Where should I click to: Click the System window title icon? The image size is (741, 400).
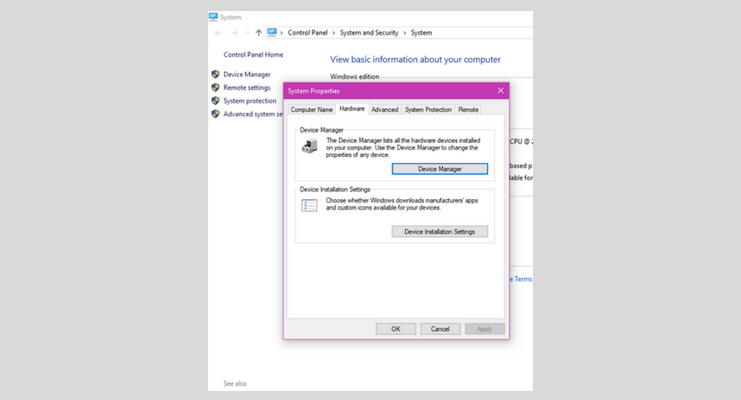213,17
